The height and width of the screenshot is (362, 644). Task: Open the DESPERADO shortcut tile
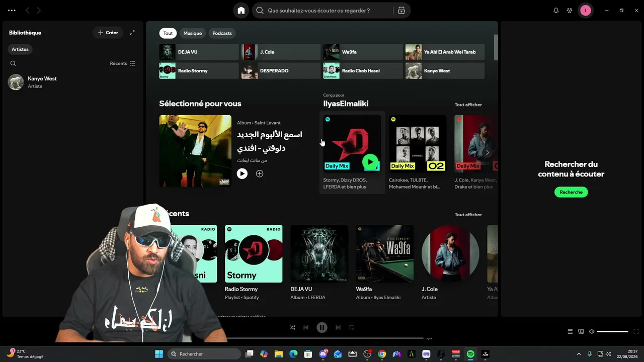(281, 71)
